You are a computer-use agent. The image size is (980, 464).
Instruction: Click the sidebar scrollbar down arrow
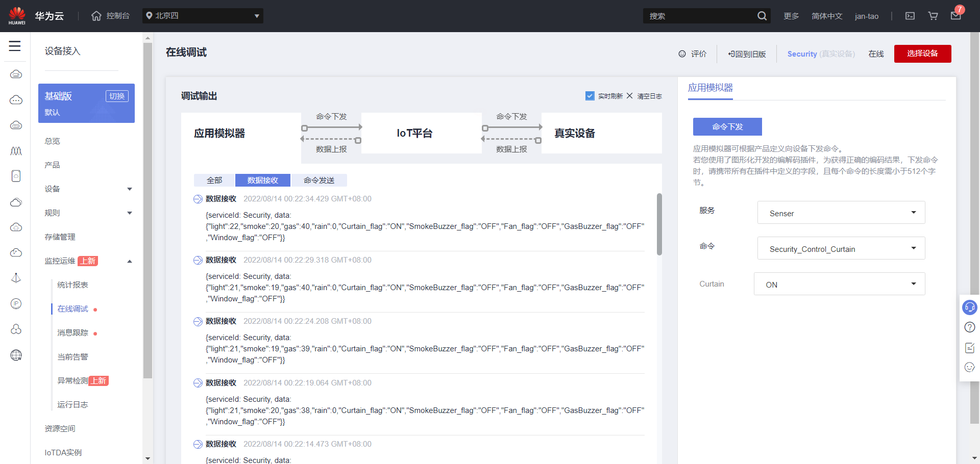point(148,458)
